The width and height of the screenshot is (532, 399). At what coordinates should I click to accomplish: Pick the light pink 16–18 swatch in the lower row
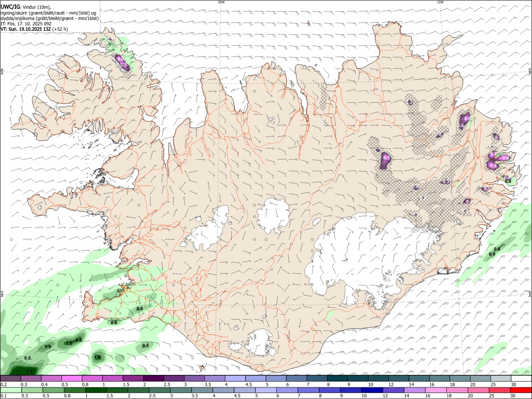[436, 390]
